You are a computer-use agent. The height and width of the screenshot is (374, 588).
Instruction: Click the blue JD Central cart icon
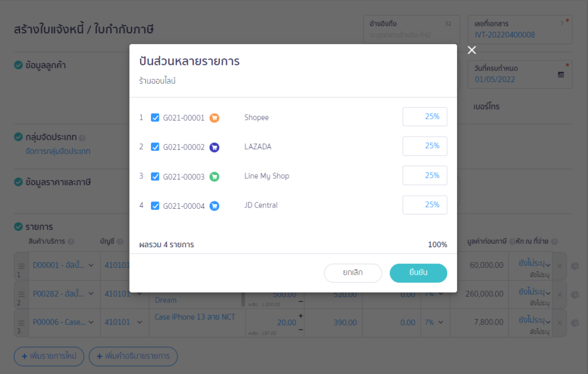pyautogui.click(x=214, y=206)
